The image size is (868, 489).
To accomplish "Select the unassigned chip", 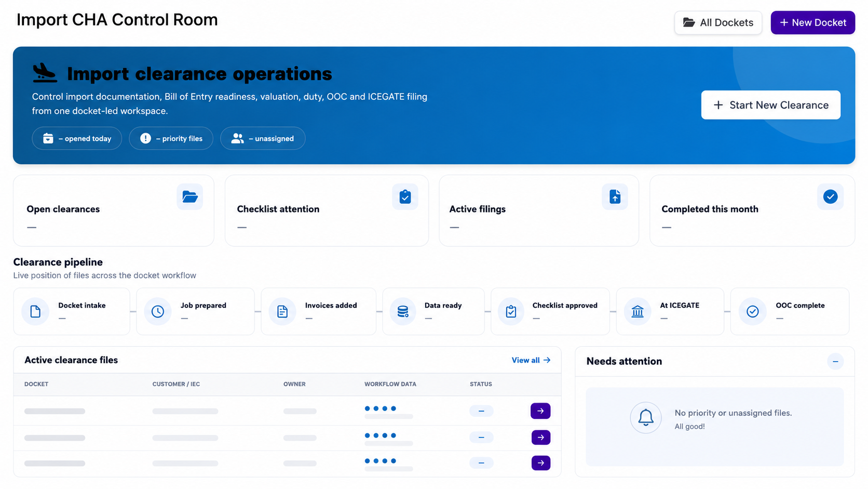I will point(263,138).
